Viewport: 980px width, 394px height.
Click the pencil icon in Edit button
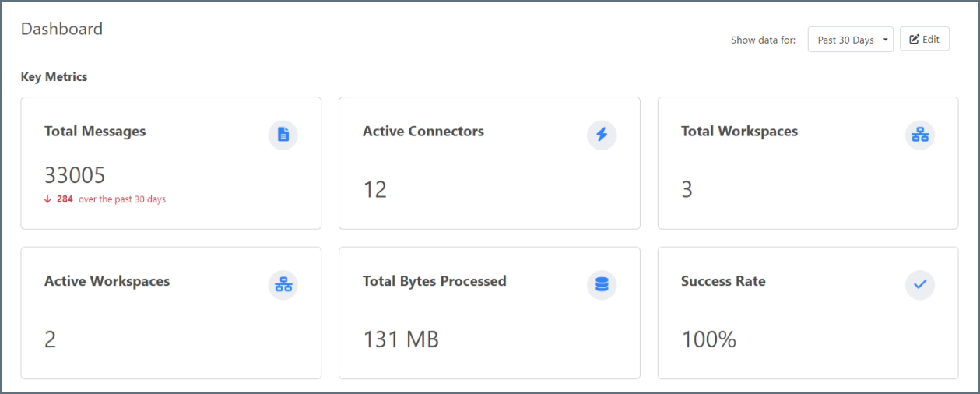[x=915, y=40]
